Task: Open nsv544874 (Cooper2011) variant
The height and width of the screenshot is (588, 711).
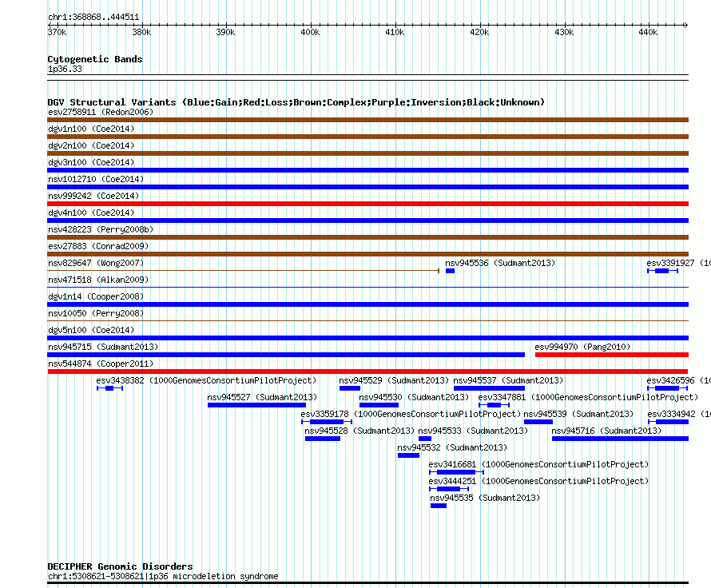Action: click(100, 364)
